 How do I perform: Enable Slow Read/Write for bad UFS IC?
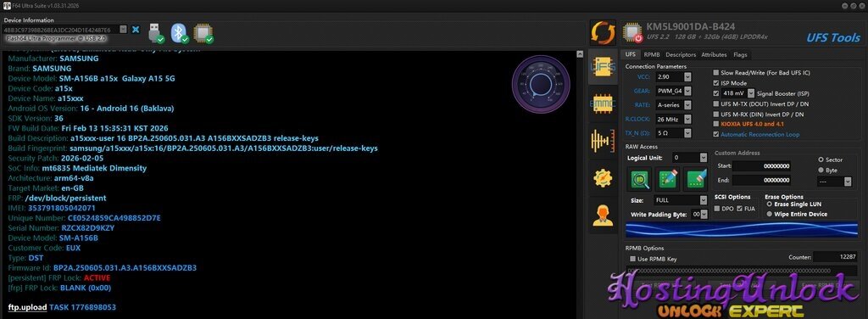[716, 73]
